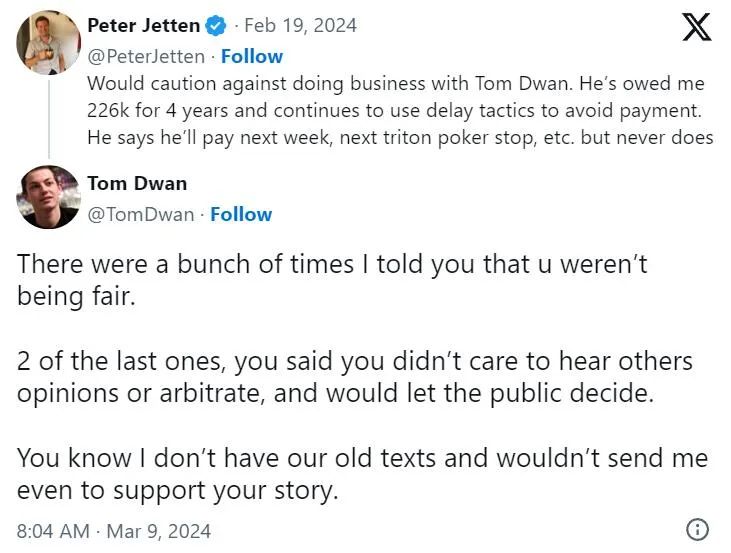Click the Peter Jetten display name
Screen dimensions: 731x553
tap(144, 25)
